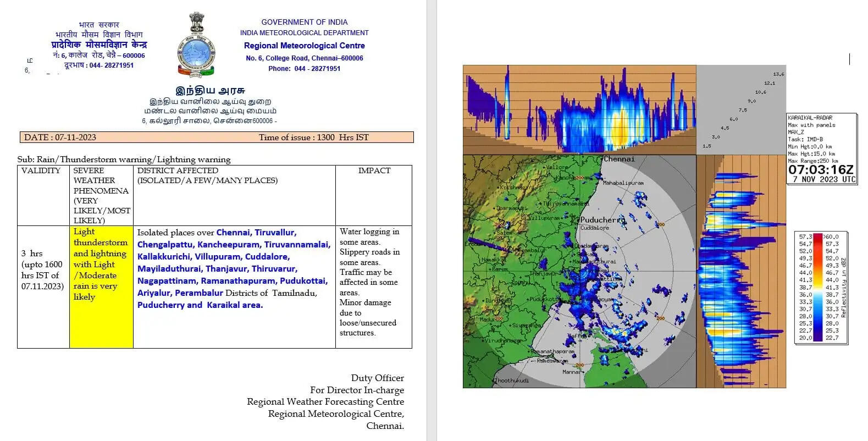Click the Water logging impact text cell
This screenshot has width=868, height=441.
pyautogui.click(x=370, y=282)
